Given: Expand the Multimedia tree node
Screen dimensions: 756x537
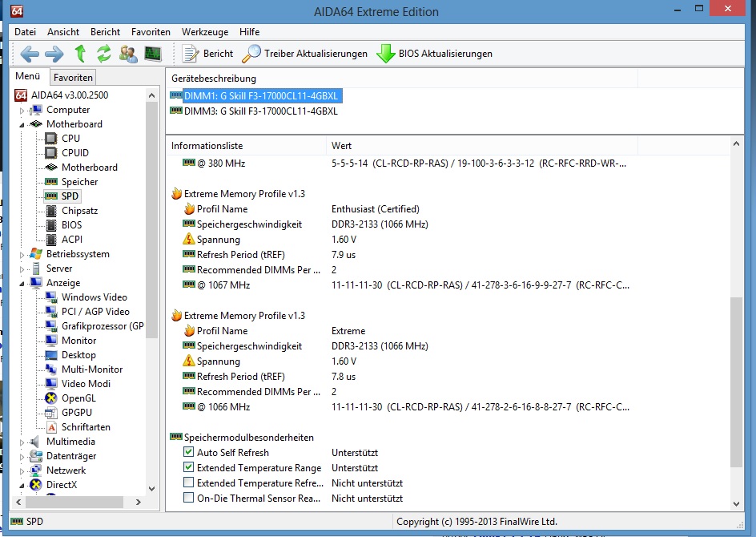Looking at the screenshot, I should (x=22, y=442).
